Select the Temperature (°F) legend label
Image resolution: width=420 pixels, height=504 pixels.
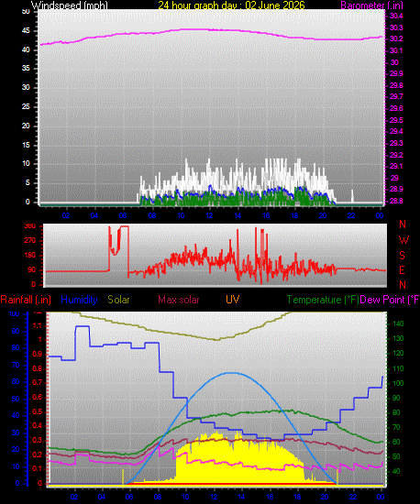(x=323, y=300)
